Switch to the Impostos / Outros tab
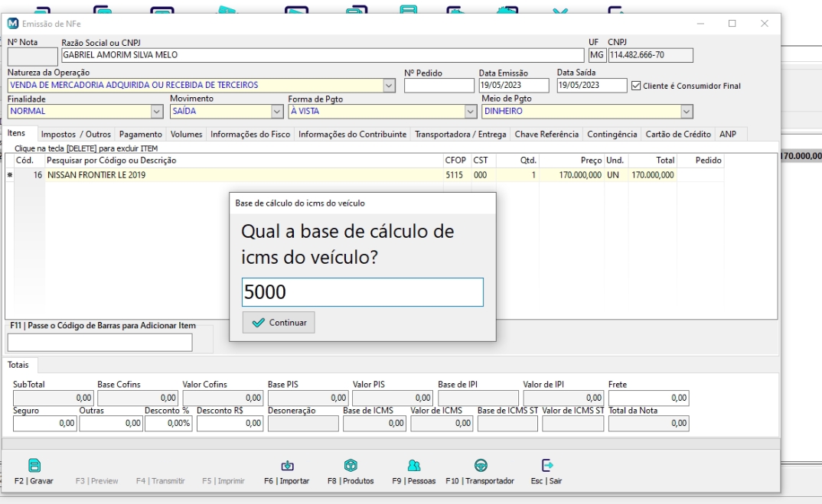Viewport: 822px width, 504px height. [76, 135]
